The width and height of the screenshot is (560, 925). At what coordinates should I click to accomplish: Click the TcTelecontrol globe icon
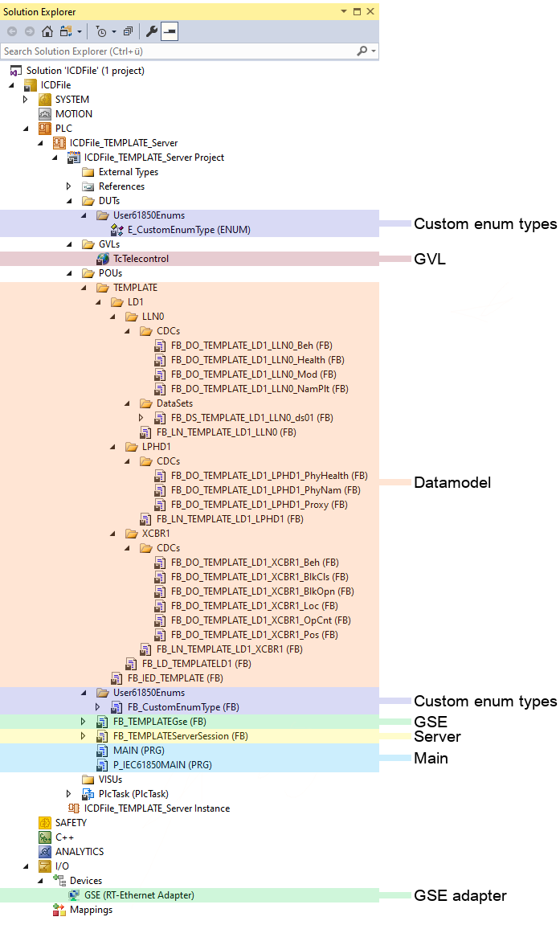[x=103, y=259]
